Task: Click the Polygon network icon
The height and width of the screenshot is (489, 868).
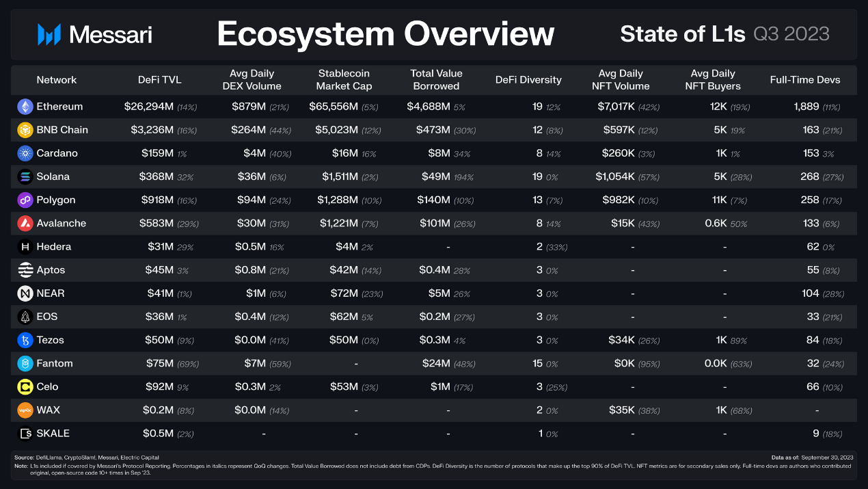Action: click(x=25, y=200)
